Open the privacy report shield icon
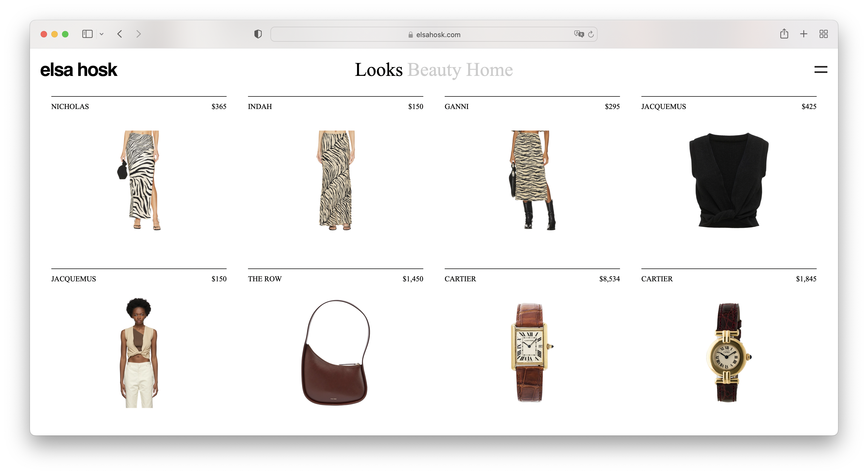 258,34
